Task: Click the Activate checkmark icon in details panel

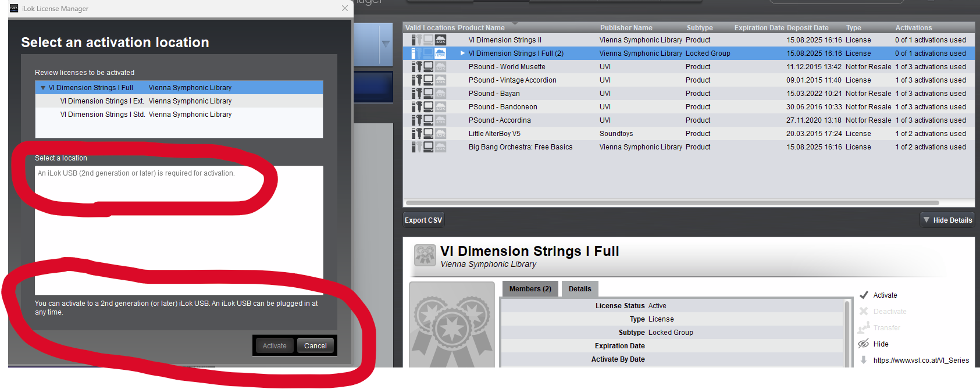Action: coord(864,295)
